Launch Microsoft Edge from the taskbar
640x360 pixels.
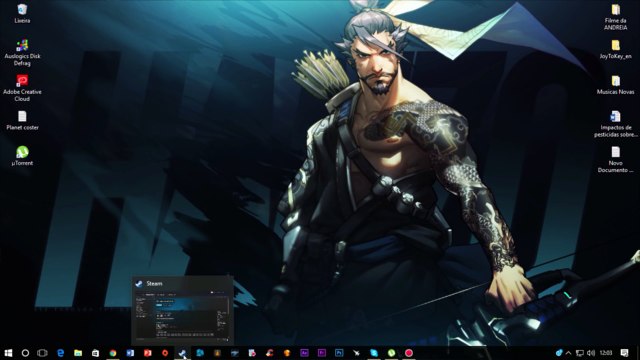point(60,353)
